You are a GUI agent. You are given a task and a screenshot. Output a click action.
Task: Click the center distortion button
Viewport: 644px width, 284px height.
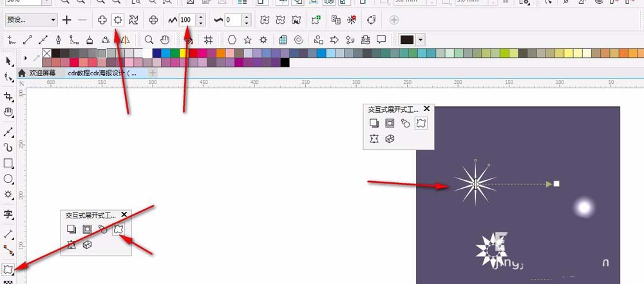point(153,20)
